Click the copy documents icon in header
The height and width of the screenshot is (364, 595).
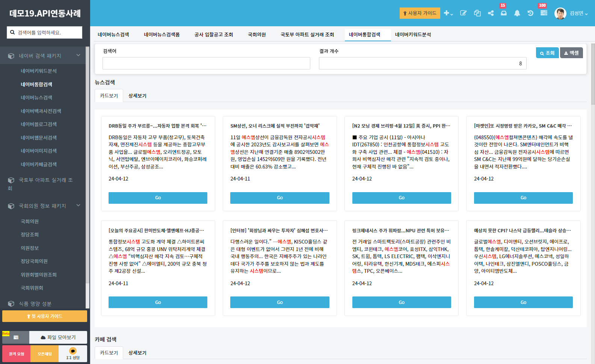point(477,13)
